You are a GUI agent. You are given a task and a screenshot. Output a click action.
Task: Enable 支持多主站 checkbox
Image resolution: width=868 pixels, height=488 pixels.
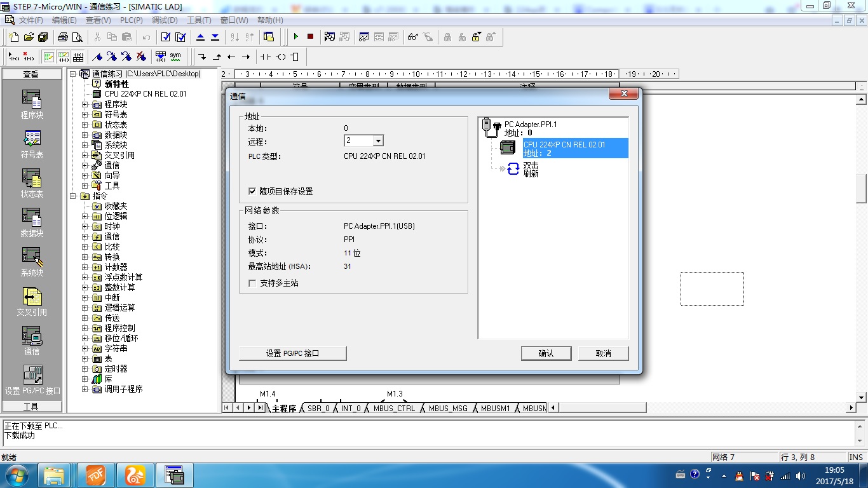[253, 283]
